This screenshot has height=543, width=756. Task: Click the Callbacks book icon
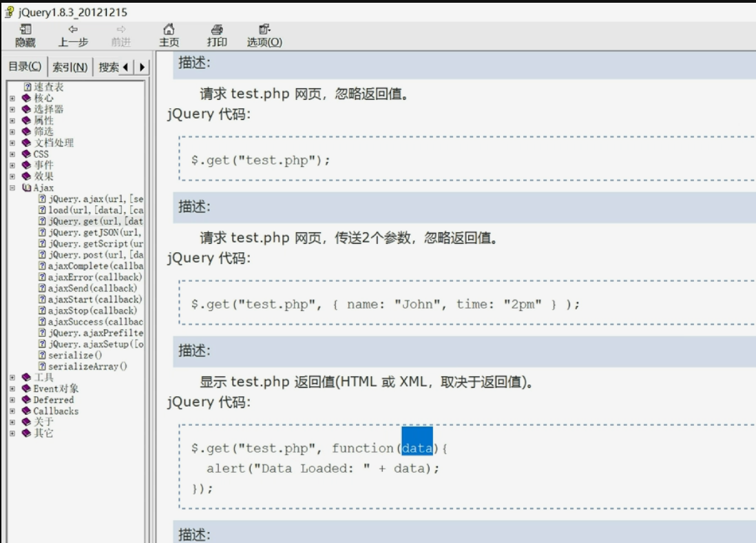(x=27, y=411)
